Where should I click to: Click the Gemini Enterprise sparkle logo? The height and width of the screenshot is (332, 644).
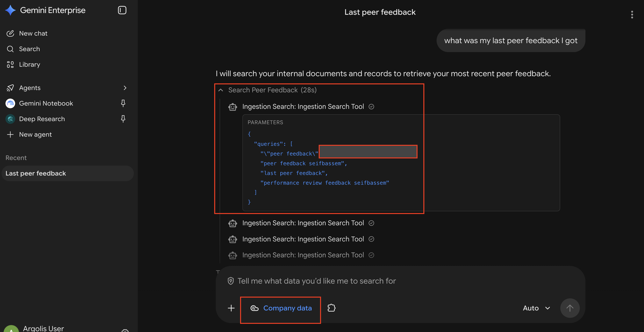[10, 10]
